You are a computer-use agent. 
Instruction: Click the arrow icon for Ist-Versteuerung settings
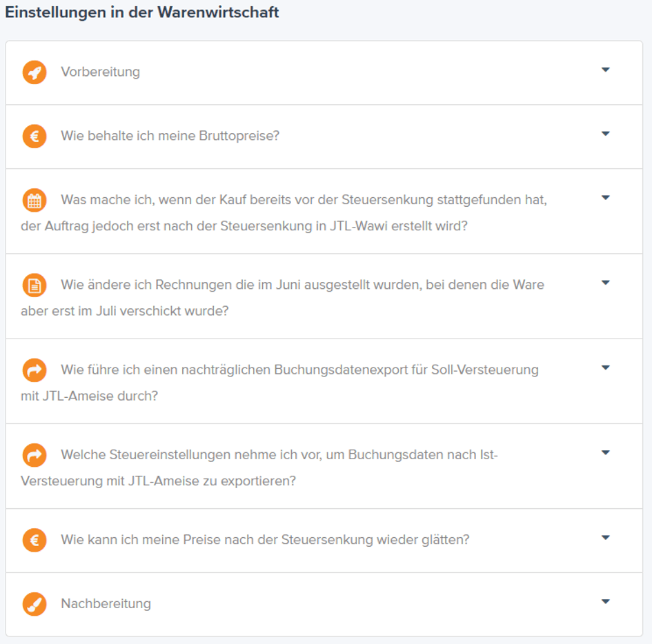pyautogui.click(x=34, y=455)
